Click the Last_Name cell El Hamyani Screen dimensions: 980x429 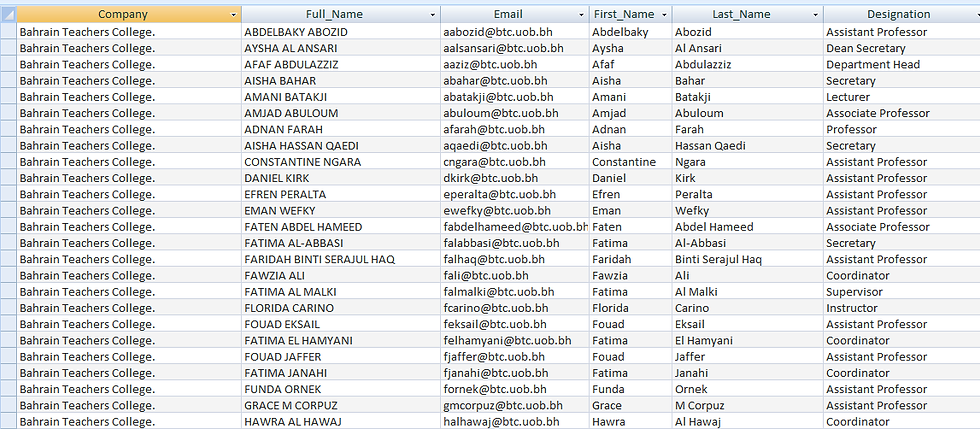pos(748,341)
